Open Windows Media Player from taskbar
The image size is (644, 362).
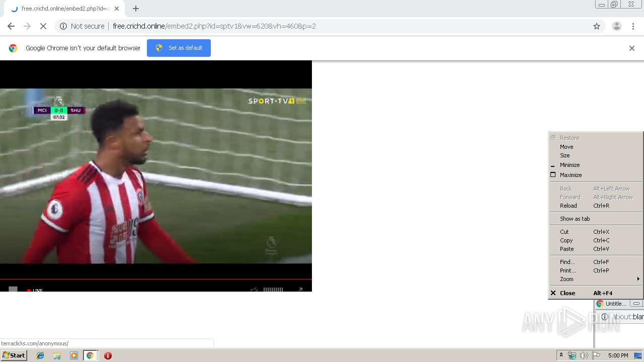pyautogui.click(x=73, y=355)
